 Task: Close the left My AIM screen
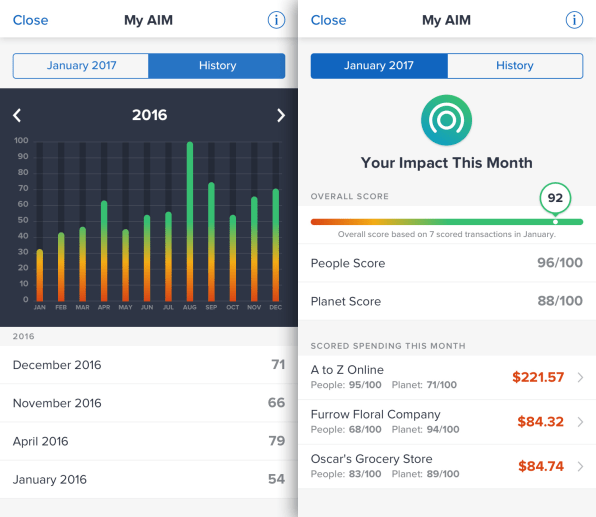30,20
